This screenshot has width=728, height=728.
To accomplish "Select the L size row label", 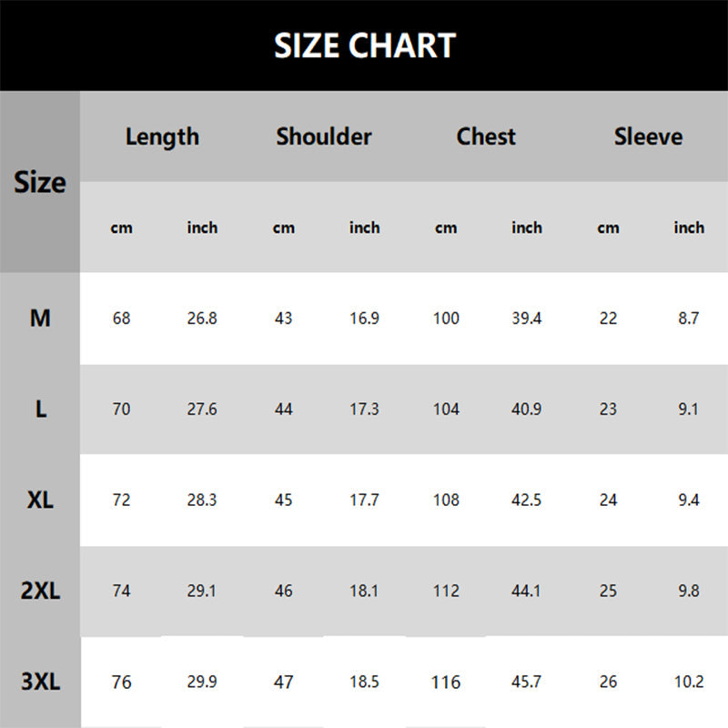I will [x=40, y=409].
